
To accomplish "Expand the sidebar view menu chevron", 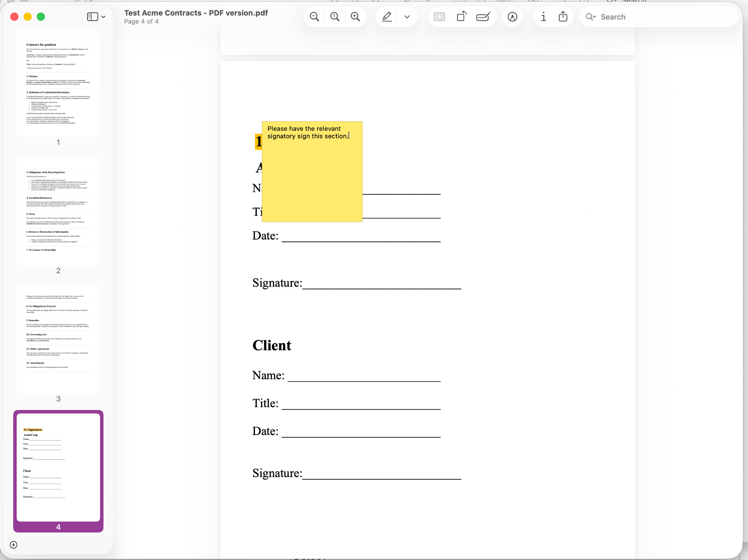I will click(103, 17).
